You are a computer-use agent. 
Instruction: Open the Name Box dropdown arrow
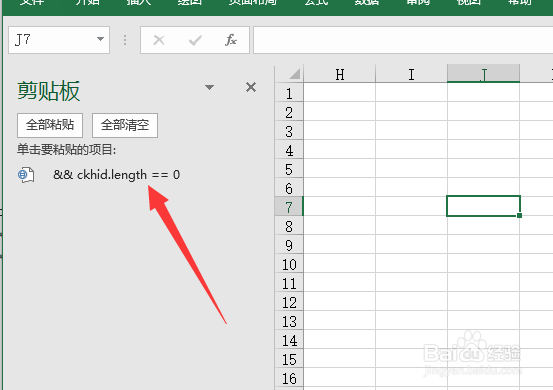[101, 39]
